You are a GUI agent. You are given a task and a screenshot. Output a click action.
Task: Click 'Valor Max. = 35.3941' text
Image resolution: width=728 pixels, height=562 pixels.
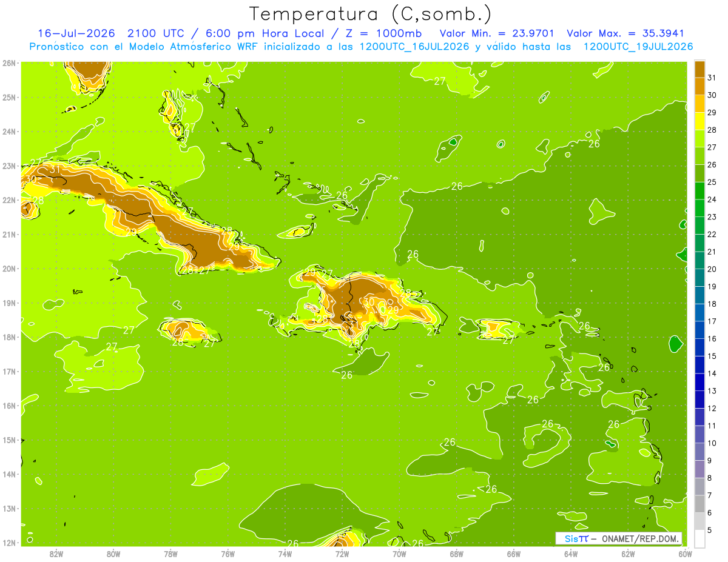point(625,33)
